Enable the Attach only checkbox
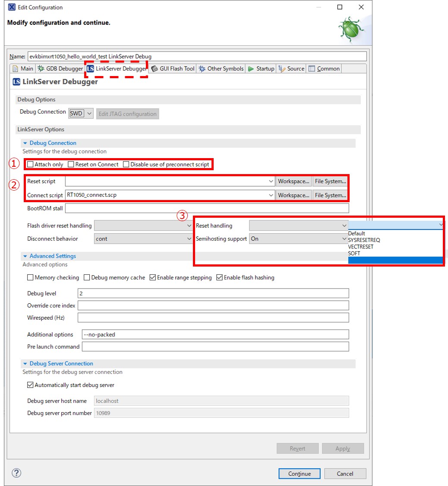Image resolution: width=448 pixels, height=486 pixels. point(30,165)
